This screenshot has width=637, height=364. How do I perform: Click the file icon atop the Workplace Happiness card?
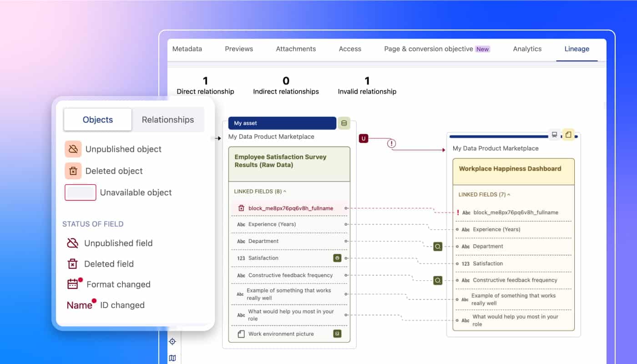point(568,135)
